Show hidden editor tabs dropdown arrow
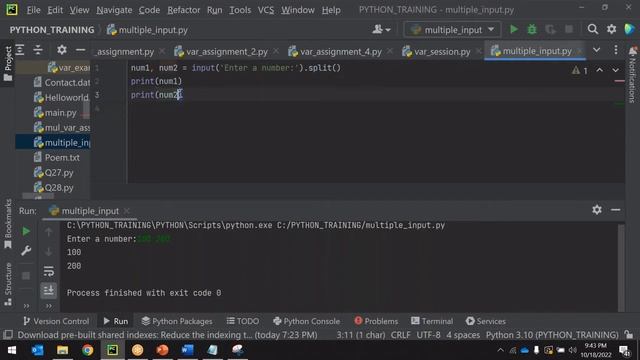640x360 pixels. pos(596,50)
